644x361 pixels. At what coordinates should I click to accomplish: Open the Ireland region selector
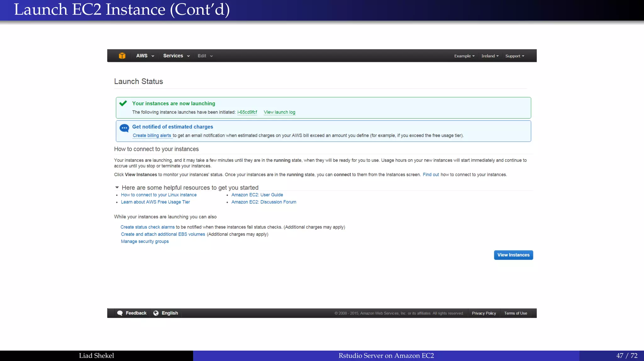(490, 56)
